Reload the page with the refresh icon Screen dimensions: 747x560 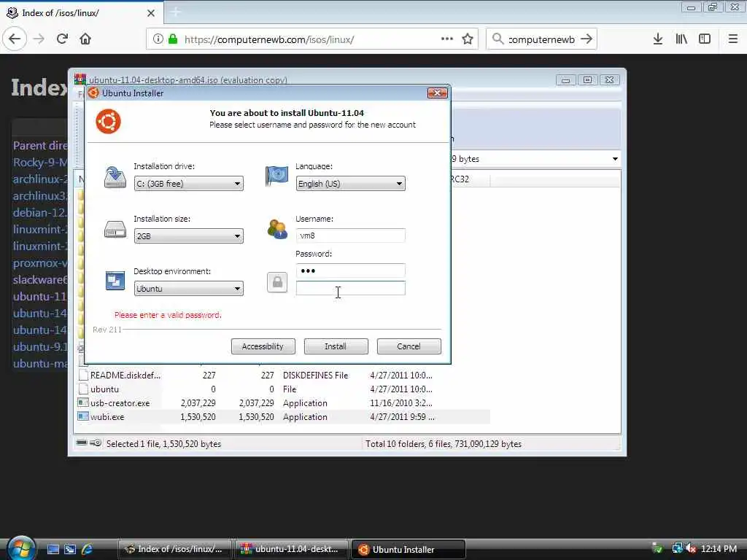click(x=62, y=39)
